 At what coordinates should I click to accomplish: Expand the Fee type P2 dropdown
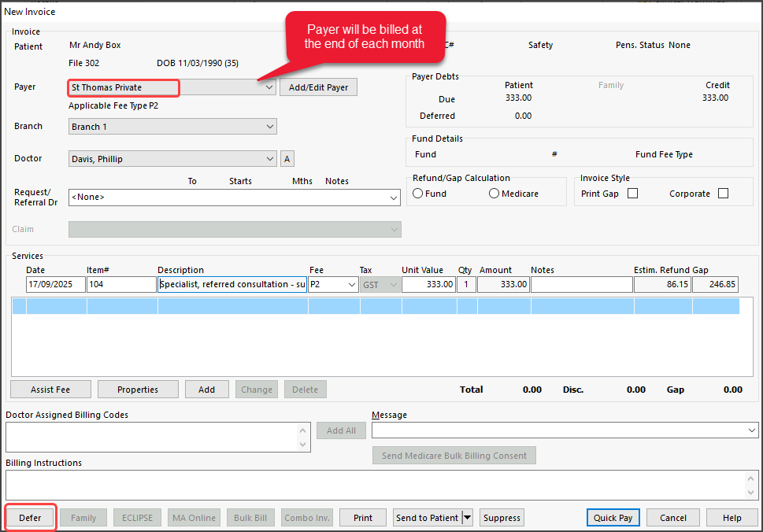pyautogui.click(x=351, y=285)
